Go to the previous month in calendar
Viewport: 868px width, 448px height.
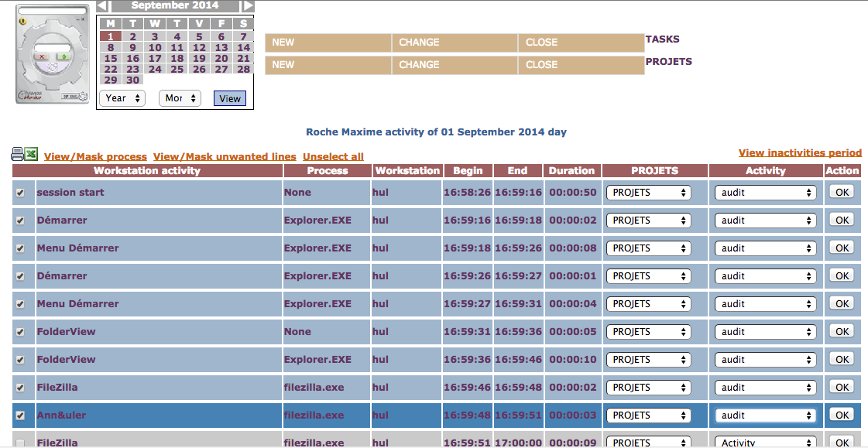point(102,5)
